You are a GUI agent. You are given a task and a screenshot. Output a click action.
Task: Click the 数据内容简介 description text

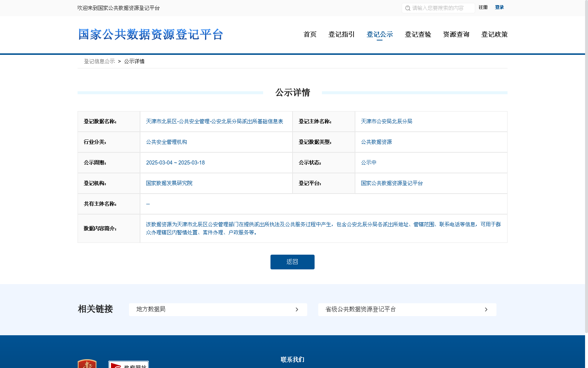click(323, 228)
